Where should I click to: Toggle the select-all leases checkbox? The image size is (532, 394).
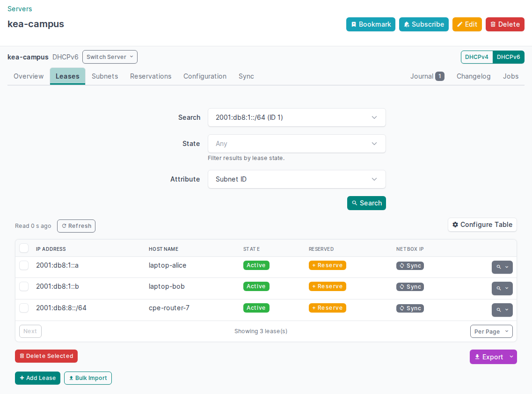(24, 248)
